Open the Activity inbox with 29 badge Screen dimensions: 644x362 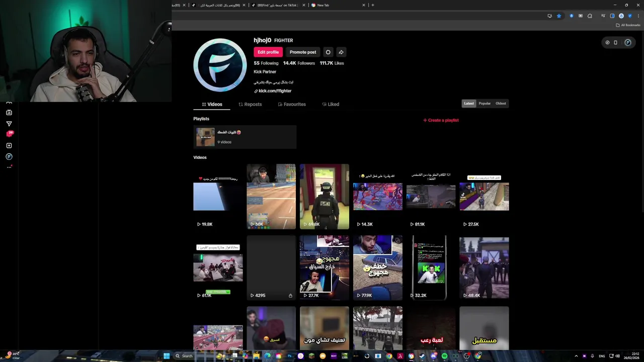[x=9, y=134]
